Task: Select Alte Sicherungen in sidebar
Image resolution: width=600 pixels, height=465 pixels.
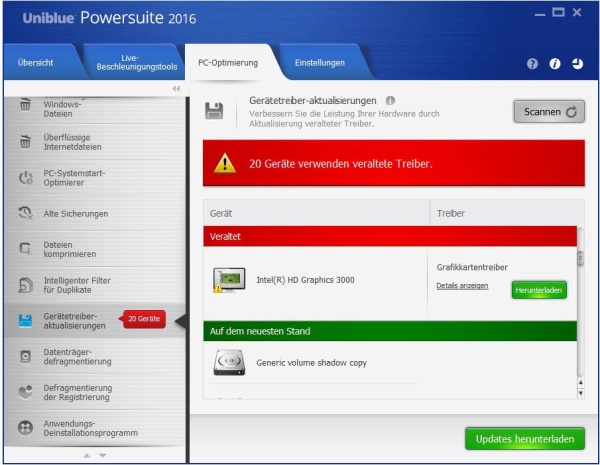Action: point(95,214)
